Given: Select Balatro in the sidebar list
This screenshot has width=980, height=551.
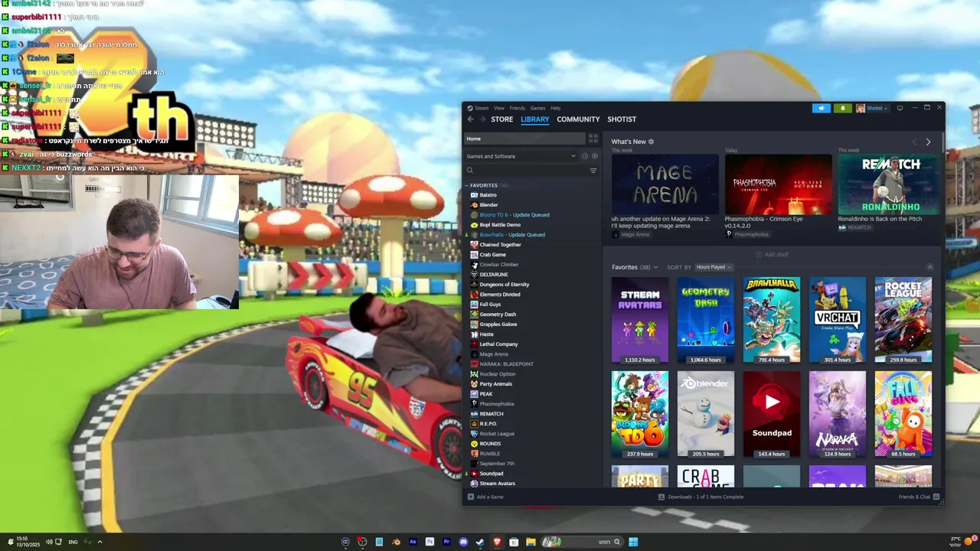Looking at the screenshot, I should pyautogui.click(x=488, y=195).
